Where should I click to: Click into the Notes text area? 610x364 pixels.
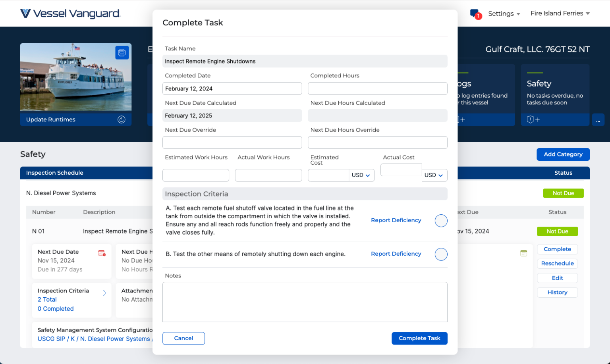point(305,302)
